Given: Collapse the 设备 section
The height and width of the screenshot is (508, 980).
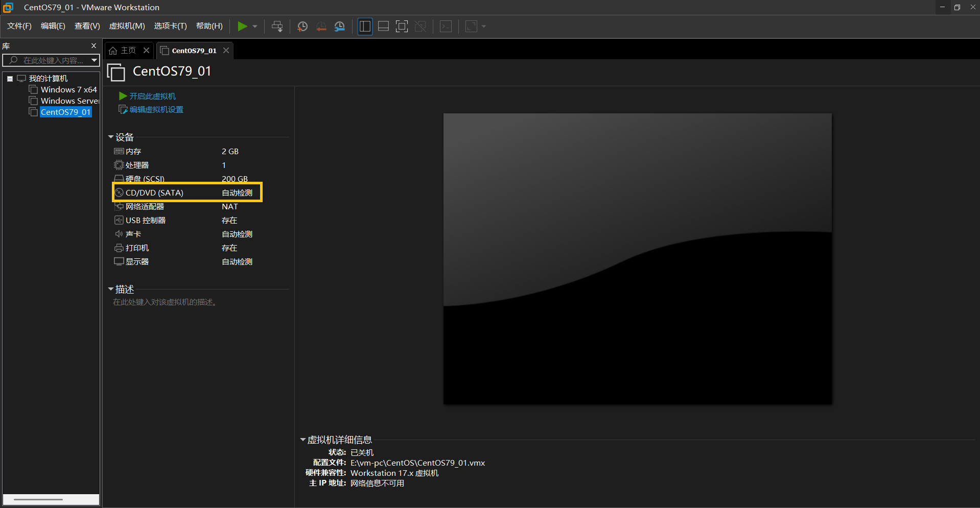Looking at the screenshot, I should coord(110,137).
